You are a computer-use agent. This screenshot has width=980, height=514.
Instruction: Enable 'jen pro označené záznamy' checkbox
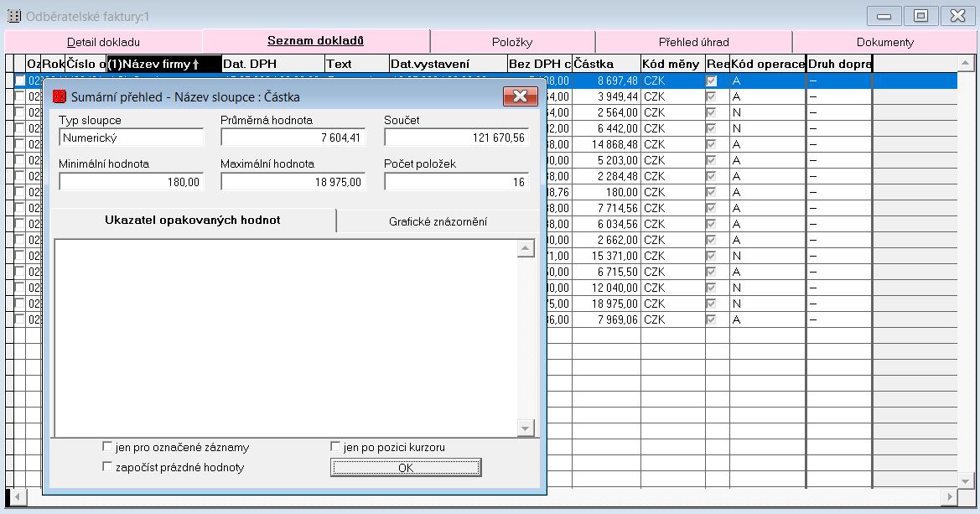107,447
